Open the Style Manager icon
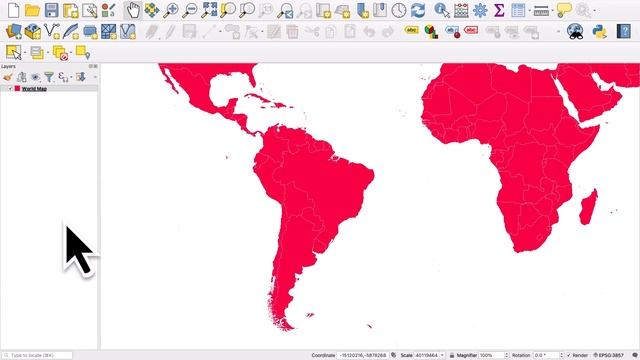 coord(109,11)
